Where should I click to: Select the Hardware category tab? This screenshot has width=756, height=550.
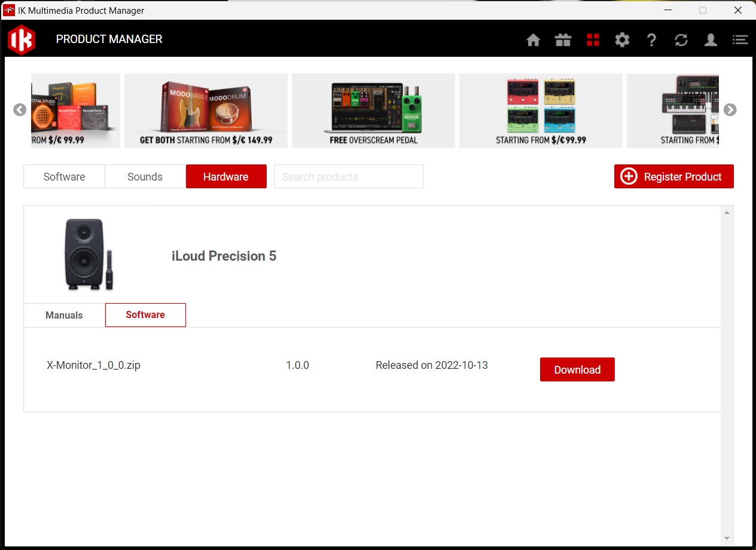tap(226, 177)
